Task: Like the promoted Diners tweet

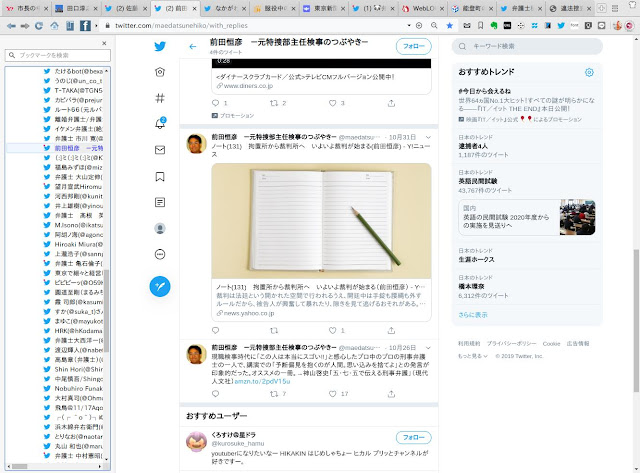Action: 333,103
